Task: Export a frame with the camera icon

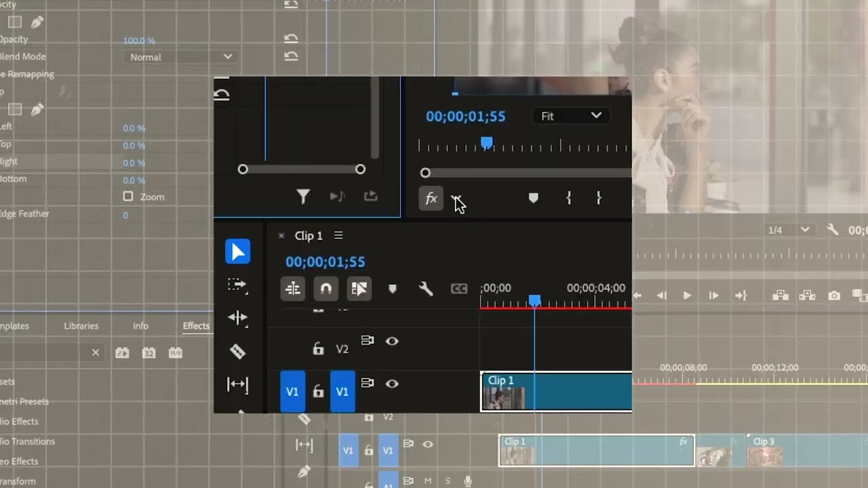Action: coord(834,296)
